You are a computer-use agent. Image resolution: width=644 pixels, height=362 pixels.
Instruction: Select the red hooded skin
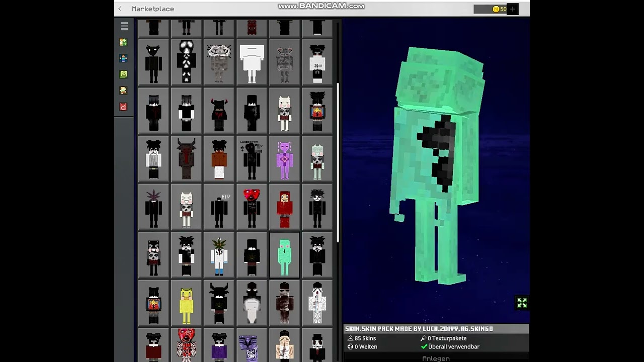click(284, 207)
